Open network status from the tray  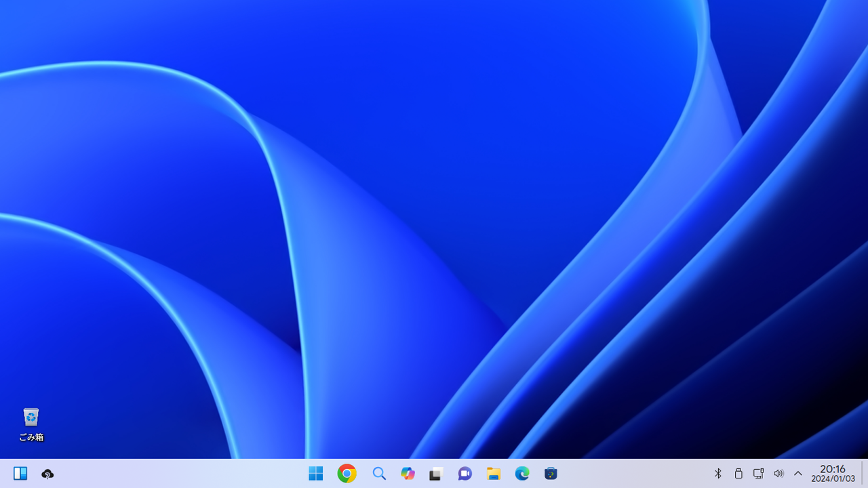point(759,474)
